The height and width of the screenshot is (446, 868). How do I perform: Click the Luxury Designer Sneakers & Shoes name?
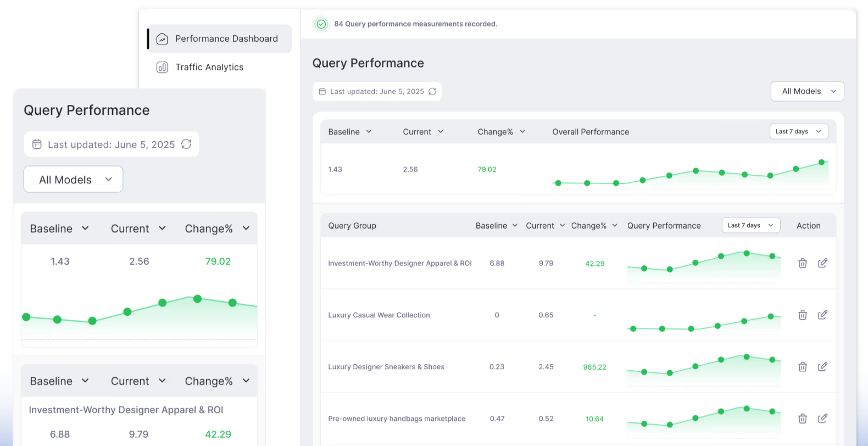point(386,367)
